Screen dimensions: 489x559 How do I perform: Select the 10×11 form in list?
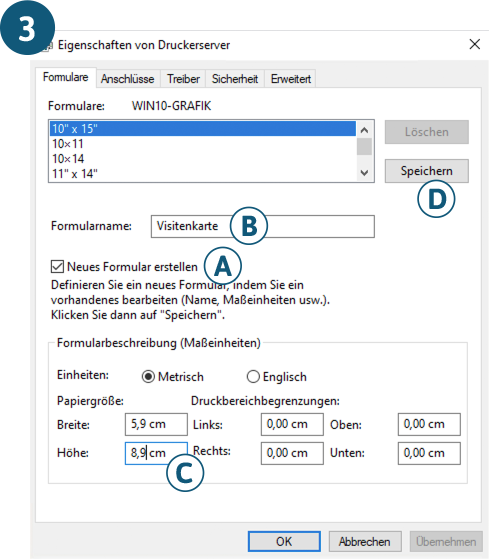pyautogui.click(x=203, y=144)
